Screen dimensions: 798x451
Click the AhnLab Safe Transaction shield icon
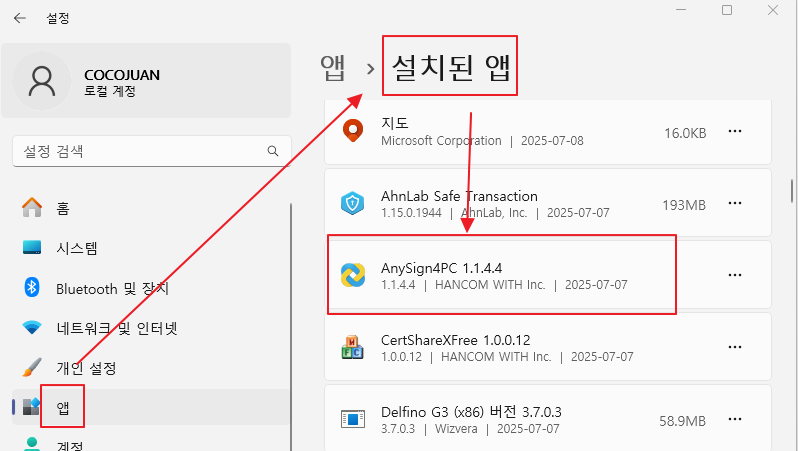click(353, 204)
